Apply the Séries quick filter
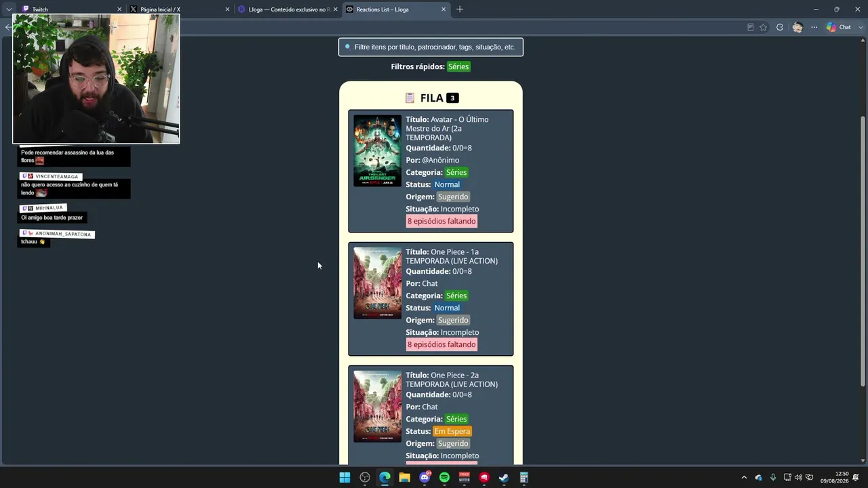The image size is (868, 488). 458,66
